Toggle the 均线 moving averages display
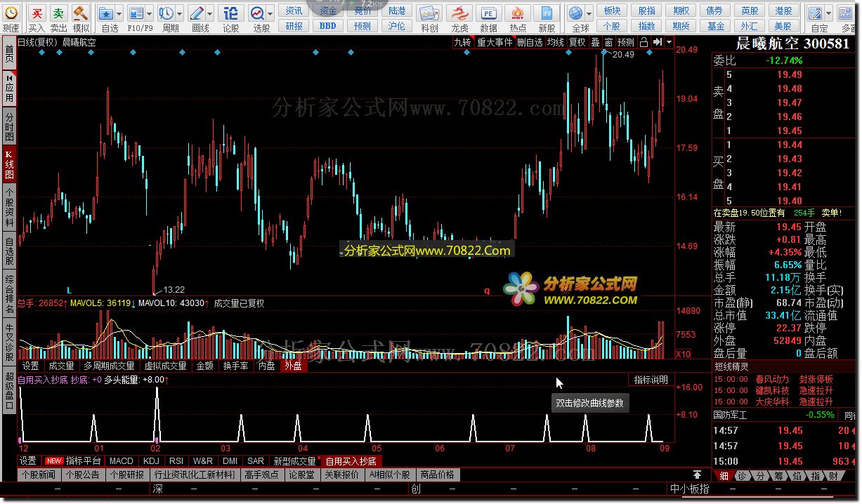 pyautogui.click(x=556, y=42)
